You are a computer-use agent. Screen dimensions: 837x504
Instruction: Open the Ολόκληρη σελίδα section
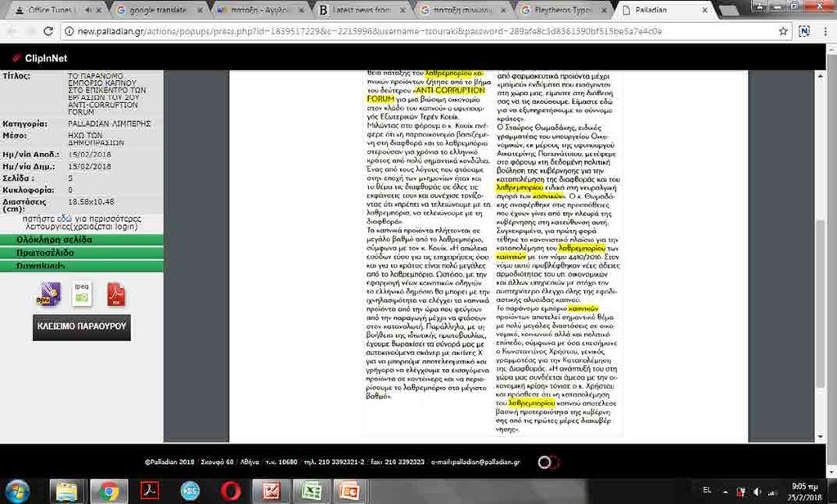82,240
